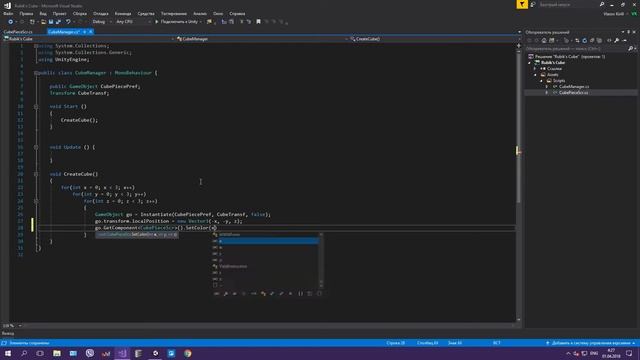Toggle Show All Files in Solution Explorer

600,40
